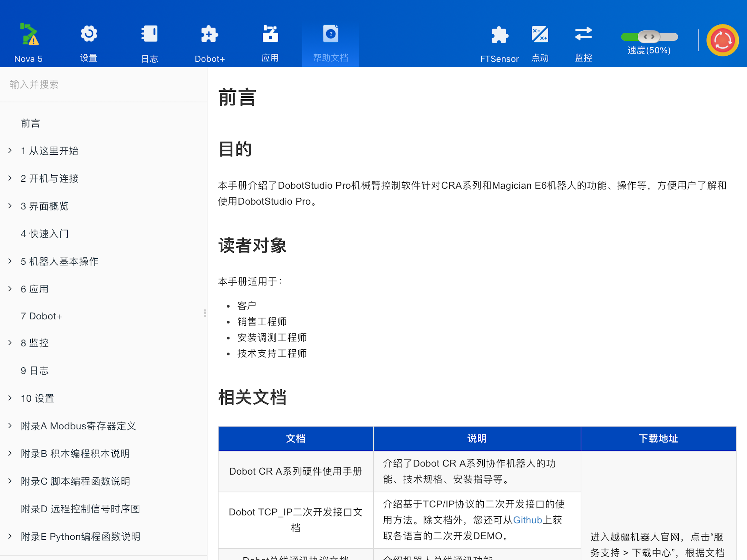Expand 附录E Python编程函数说明 chevron

(10, 537)
